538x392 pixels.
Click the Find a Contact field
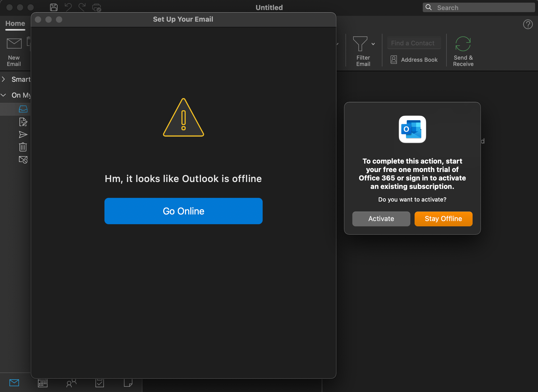[x=414, y=43]
